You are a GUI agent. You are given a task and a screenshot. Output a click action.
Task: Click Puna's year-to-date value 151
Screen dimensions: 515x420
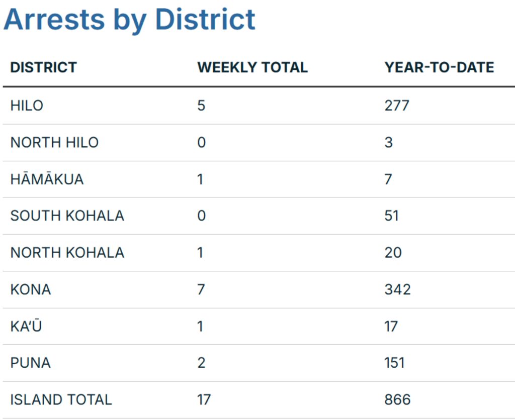pos(395,363)
